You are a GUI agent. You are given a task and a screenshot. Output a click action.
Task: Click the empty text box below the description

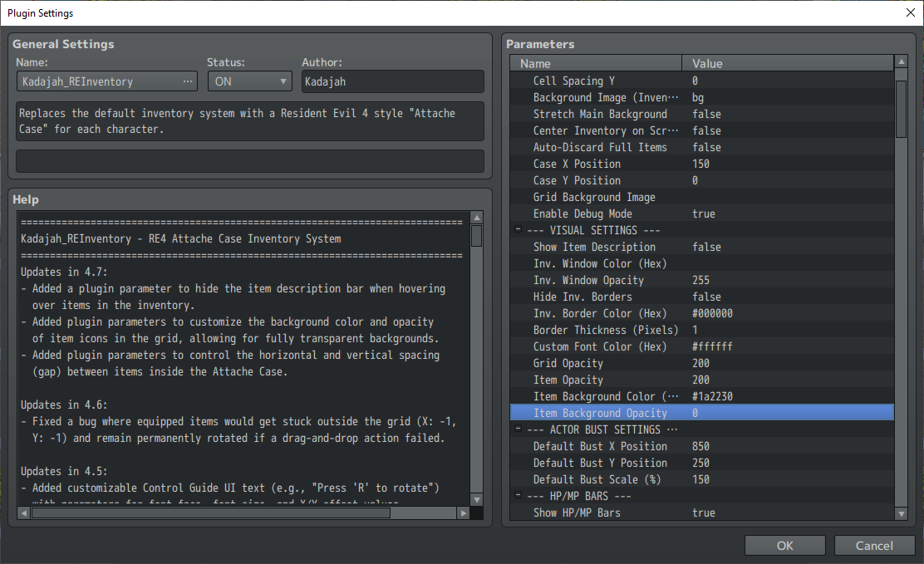(250, 161)
